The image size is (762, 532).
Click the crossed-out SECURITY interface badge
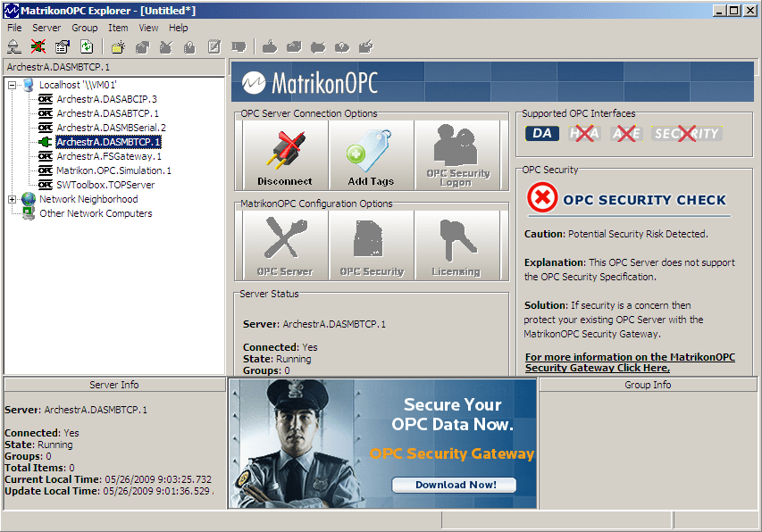[686, 134]
